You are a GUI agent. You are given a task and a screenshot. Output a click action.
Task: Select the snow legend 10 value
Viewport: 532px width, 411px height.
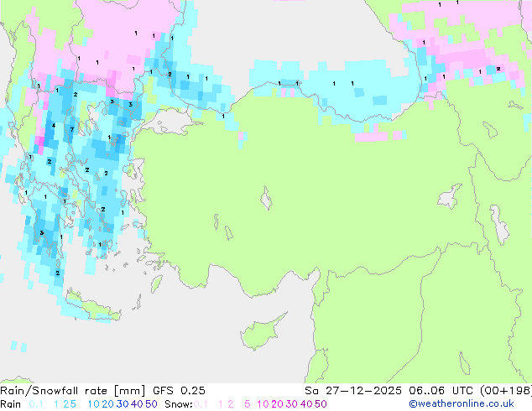click(263, 404)
